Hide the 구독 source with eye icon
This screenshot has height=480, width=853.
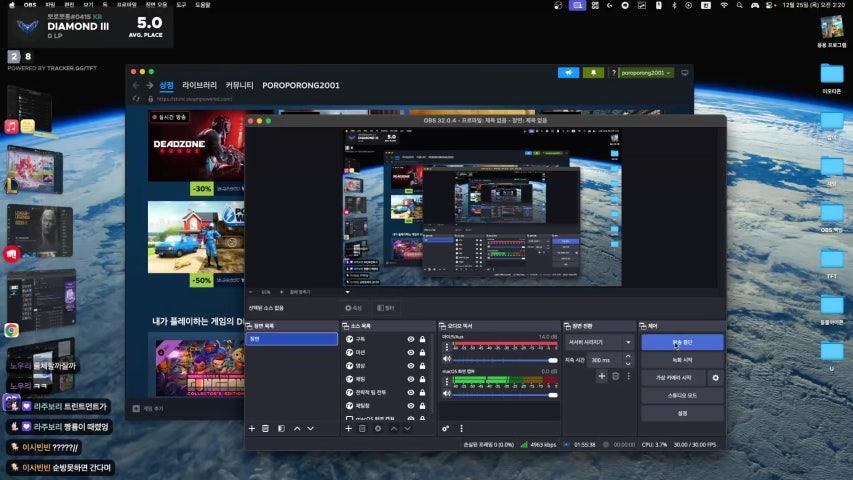[410, 340]
